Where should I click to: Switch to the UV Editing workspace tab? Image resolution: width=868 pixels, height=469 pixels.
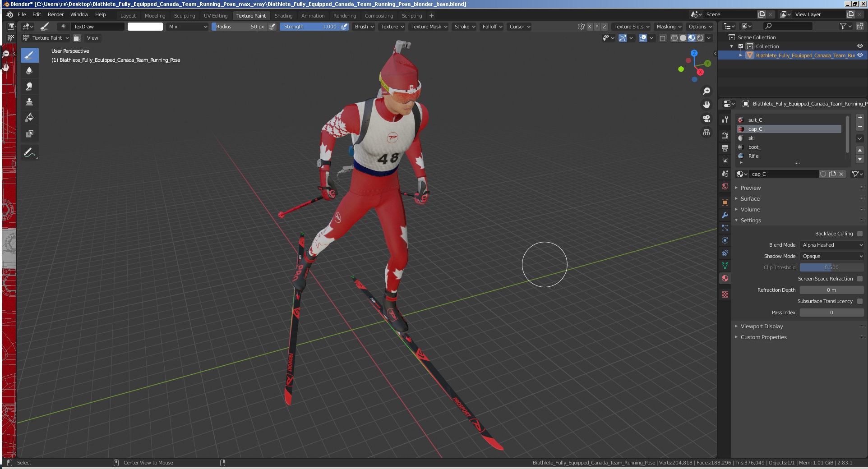(216, 16)
